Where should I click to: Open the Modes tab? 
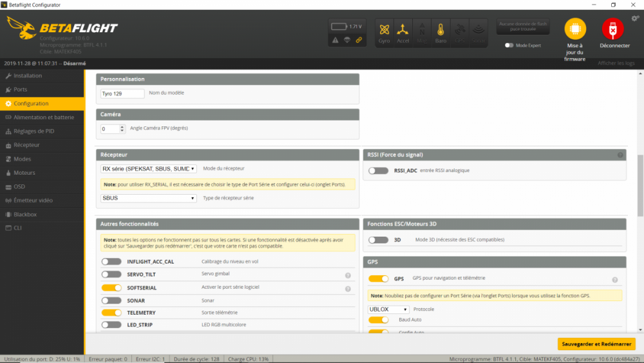[x=42, y=159]
